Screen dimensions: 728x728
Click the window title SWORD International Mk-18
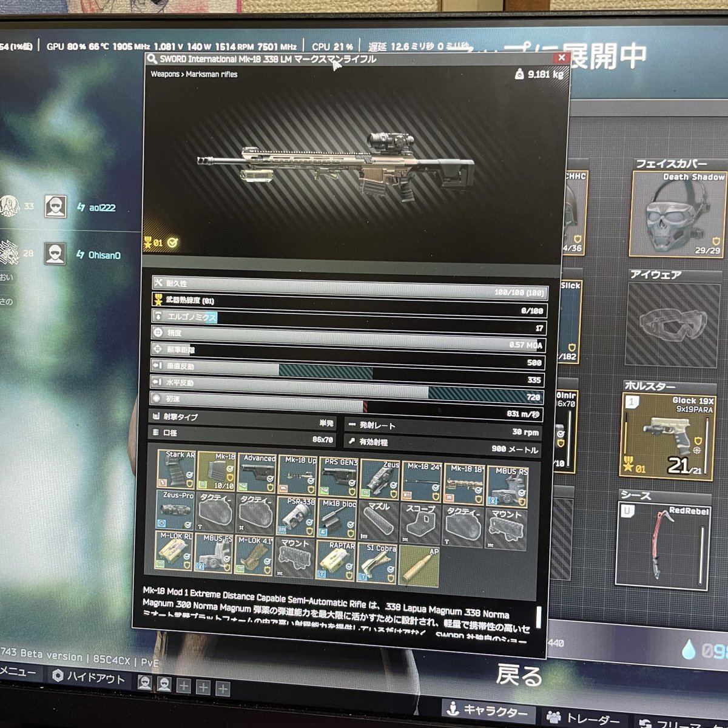268,59
